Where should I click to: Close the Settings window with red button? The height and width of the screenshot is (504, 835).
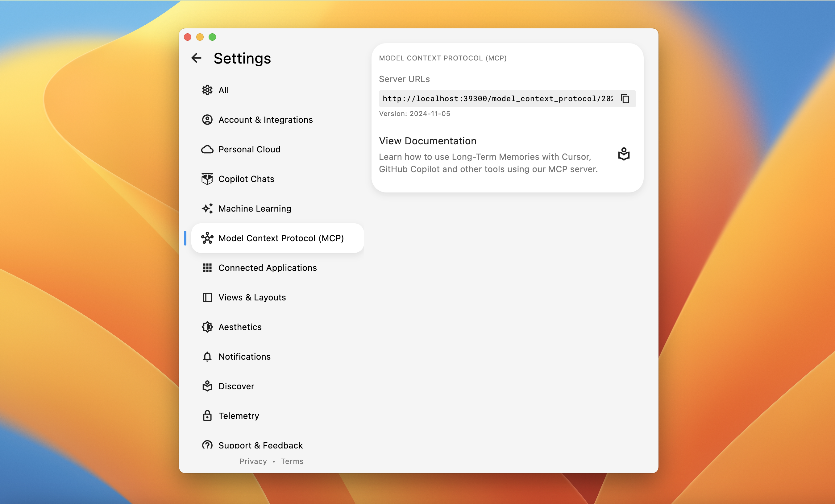click(188, 37)
